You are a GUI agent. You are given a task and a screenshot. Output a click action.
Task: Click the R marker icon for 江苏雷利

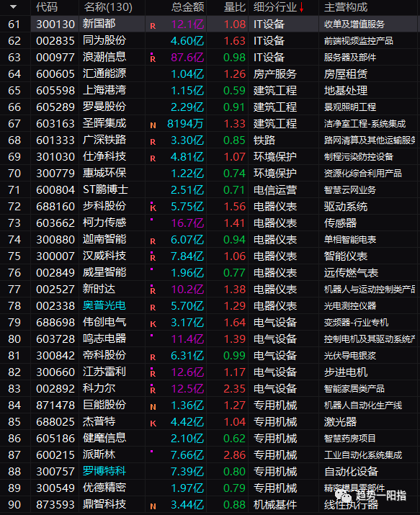(153, 373)
